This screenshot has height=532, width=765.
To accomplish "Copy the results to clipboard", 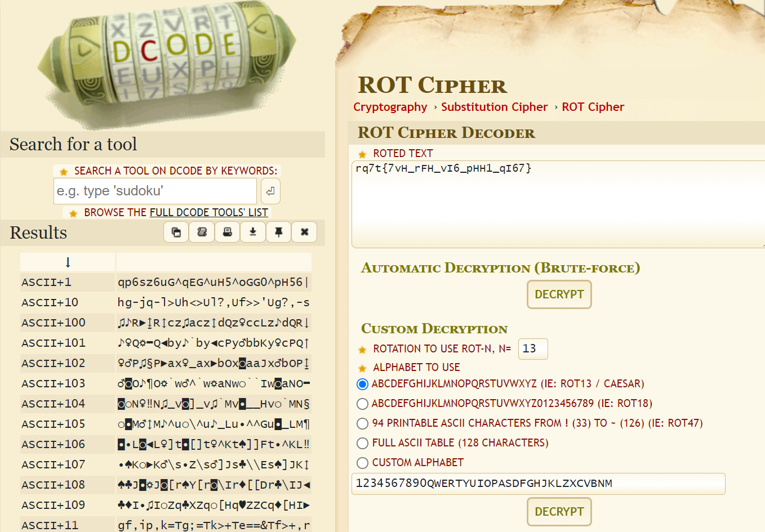I will 176,232.
